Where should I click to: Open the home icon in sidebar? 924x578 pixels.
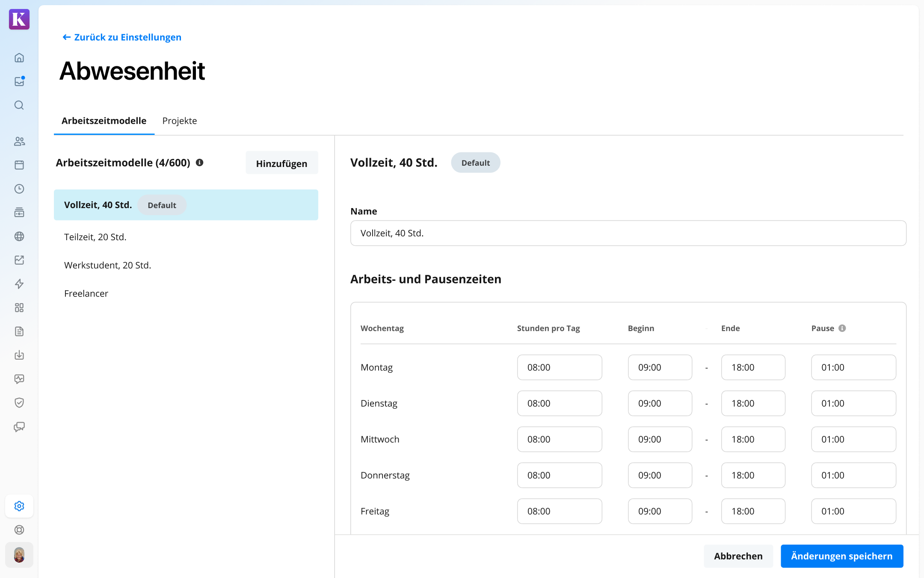(19, 58)
